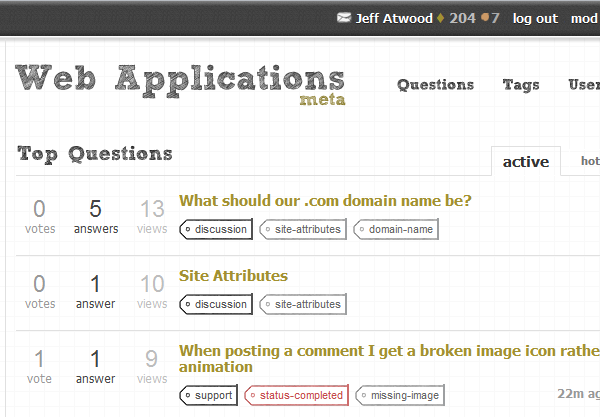600x417 pixels.
Task: Click the 5 answers count
Action: 96,217
